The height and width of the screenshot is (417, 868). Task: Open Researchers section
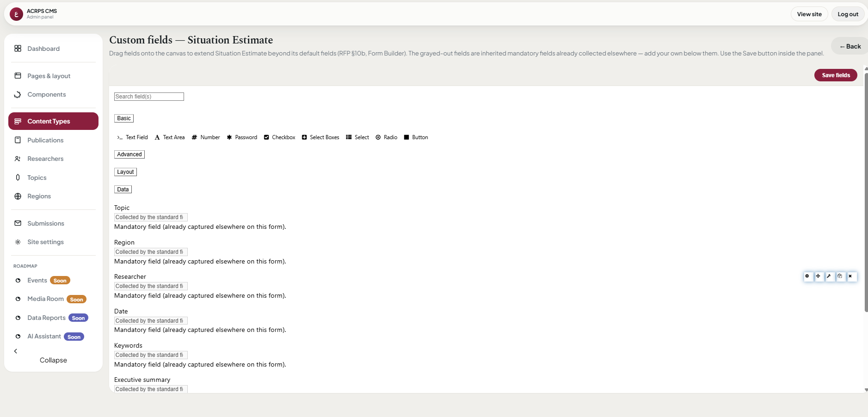(x=53, y=159)
